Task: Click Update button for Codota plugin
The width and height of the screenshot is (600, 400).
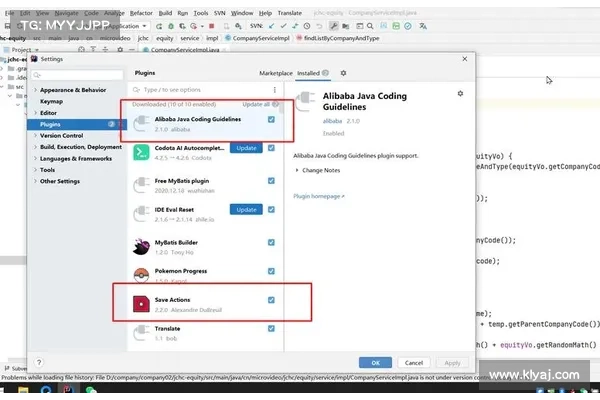Action: pyautogui.click(x=246, y=148)
